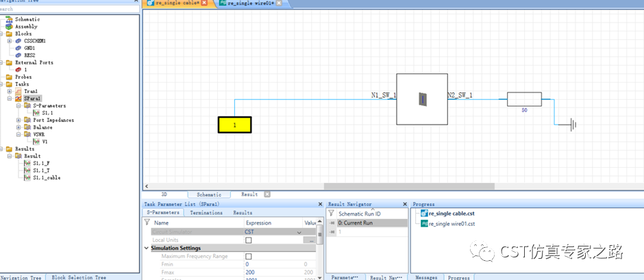
Task: Switch to the Block Selection Tree tab
Action: coord(79,277)
